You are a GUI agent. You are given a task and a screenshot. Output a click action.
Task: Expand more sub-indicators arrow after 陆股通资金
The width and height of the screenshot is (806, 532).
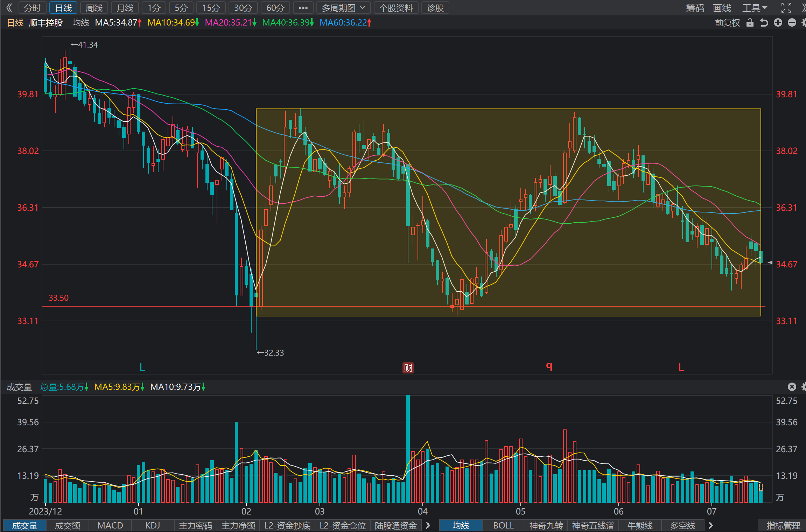pyautogui.click(x=428, y=525)
